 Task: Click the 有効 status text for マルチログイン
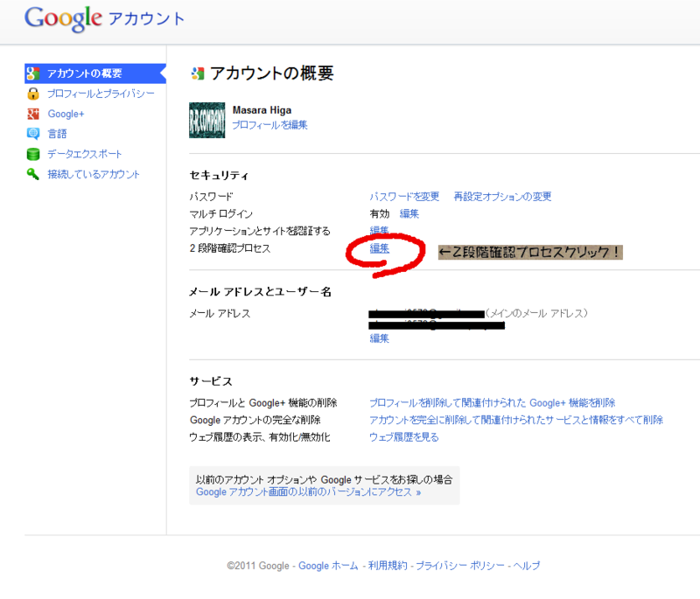point(380,213)
